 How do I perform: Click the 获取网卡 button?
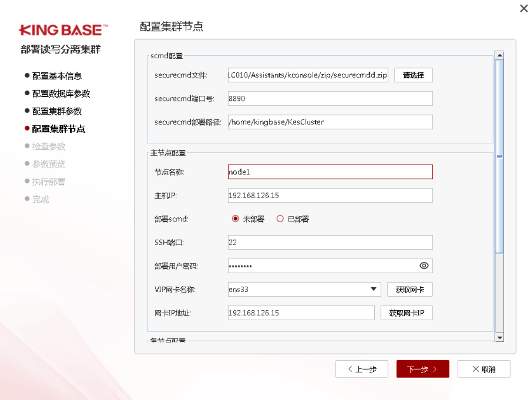pos(409,289)
